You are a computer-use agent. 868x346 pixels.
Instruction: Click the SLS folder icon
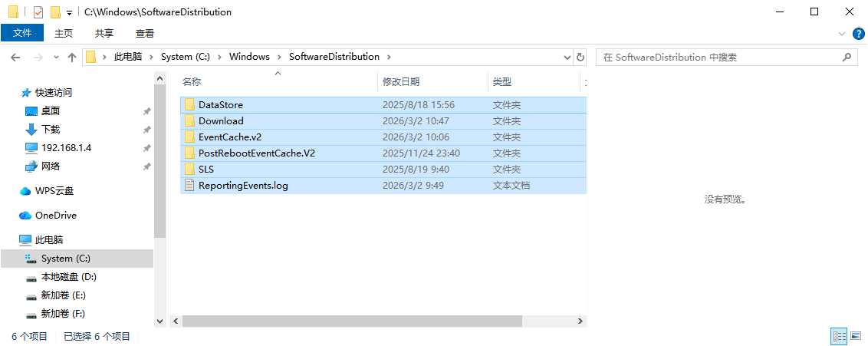tap(190, 169)
